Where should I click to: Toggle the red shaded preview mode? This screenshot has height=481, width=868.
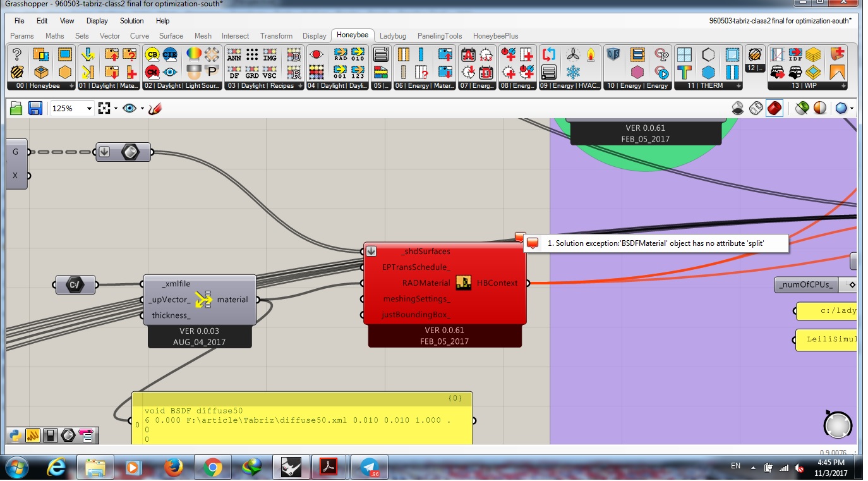click(774, 108)
